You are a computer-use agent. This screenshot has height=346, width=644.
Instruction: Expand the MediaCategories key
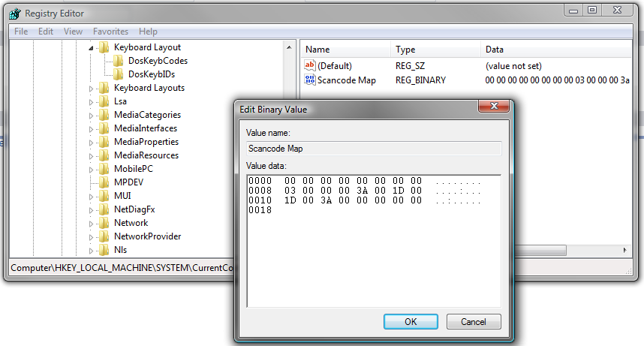click(91, 116)
